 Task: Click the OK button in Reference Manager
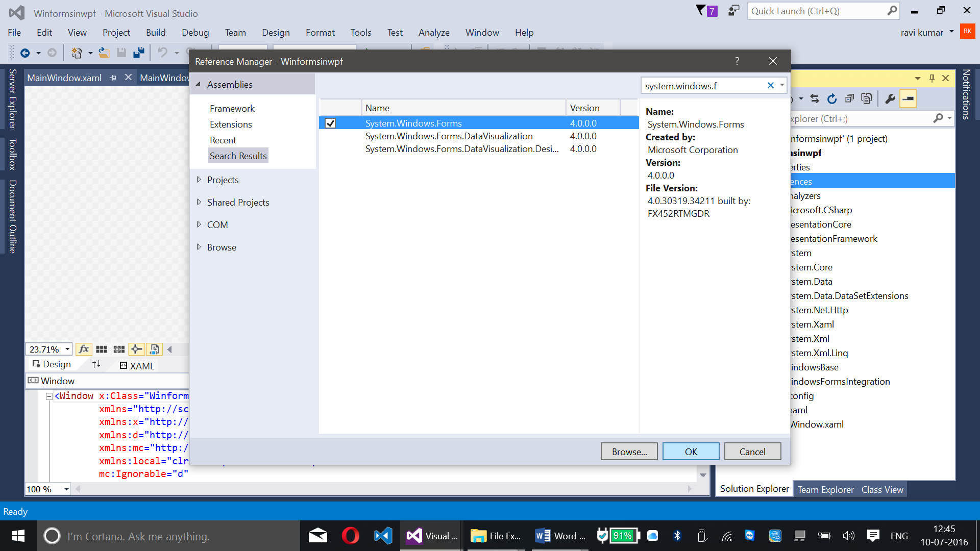tap(691, 452)
